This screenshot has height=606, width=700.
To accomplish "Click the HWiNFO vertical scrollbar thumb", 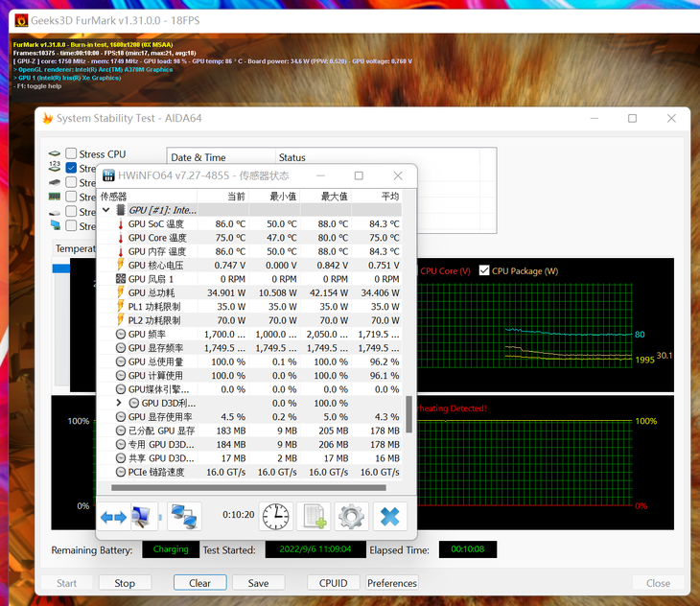I will (x=408, y=414).
